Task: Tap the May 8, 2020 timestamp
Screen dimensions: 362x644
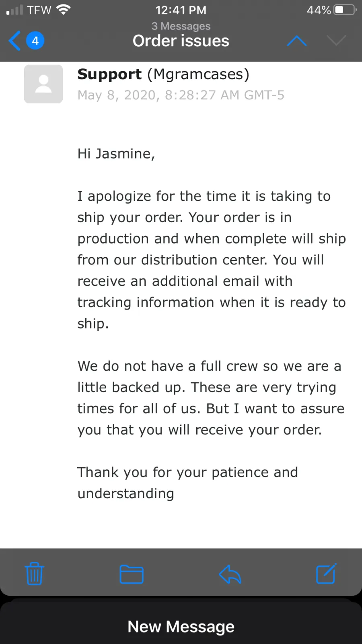Action: click(x=181, y=95)
